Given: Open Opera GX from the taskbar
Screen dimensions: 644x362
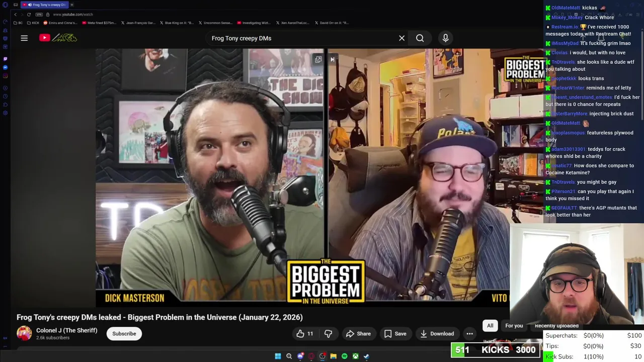Looking at the screenshot, I should coord(311,356).
